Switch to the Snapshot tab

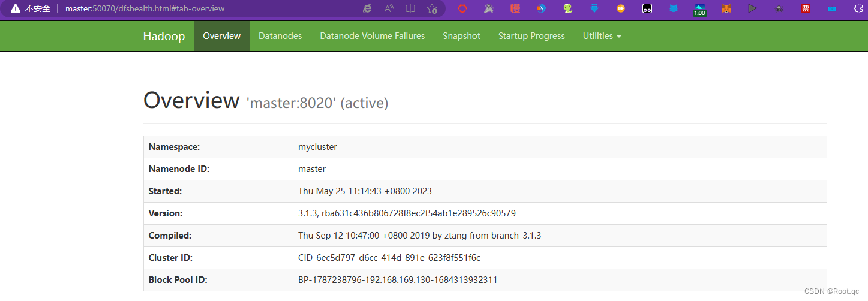(462, 36)
